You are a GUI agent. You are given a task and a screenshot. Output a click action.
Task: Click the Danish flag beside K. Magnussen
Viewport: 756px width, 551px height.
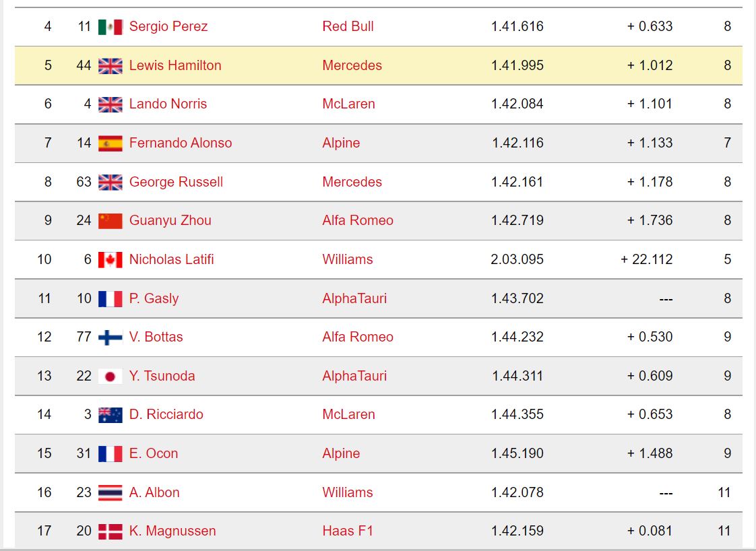tap(110, 531)
